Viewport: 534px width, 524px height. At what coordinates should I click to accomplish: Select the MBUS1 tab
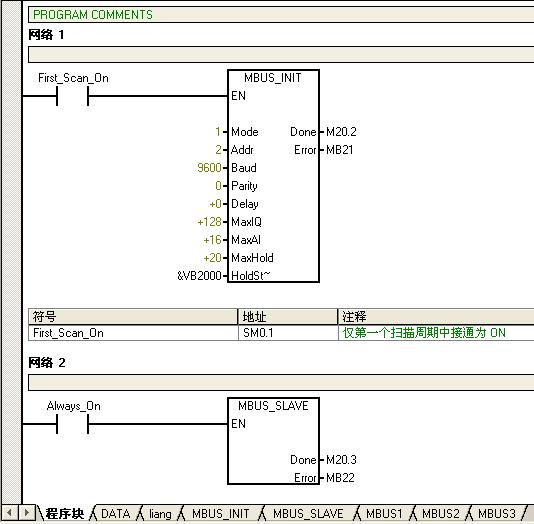pyautogui.click(x=384, y=514)
